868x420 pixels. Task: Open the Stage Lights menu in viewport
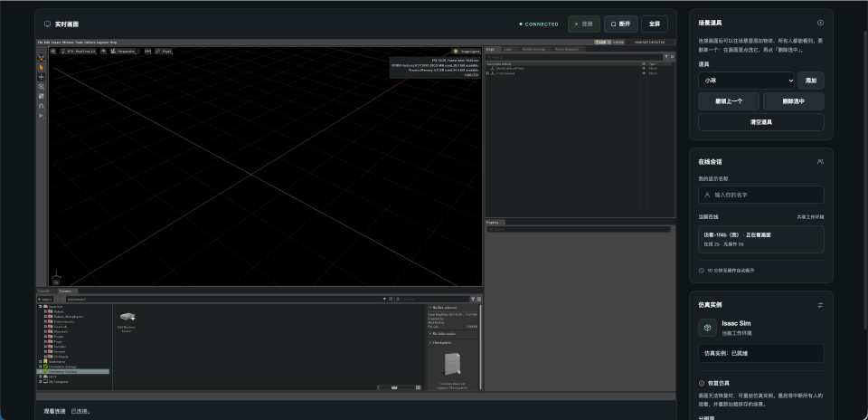tap(467, 51)
